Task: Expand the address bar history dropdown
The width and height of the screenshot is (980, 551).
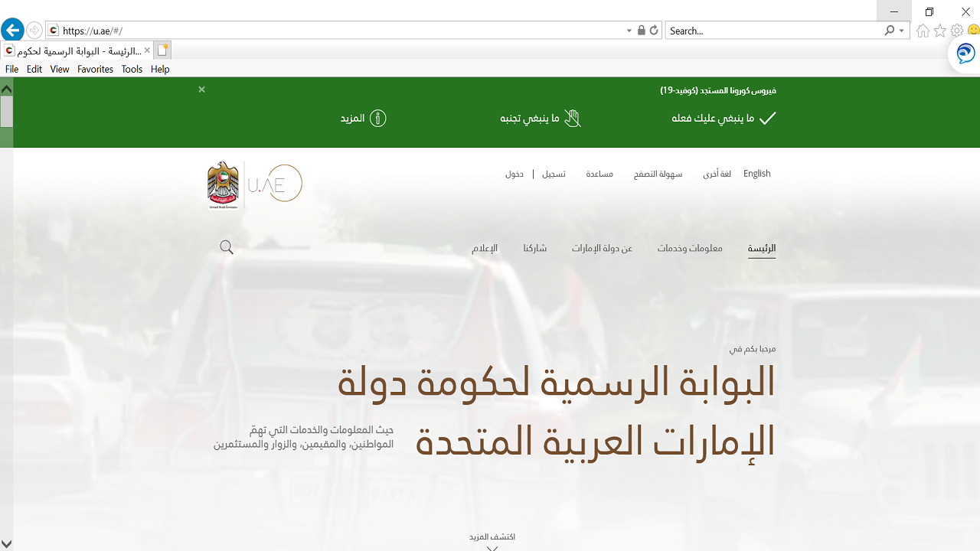Action: pos(629,31)
